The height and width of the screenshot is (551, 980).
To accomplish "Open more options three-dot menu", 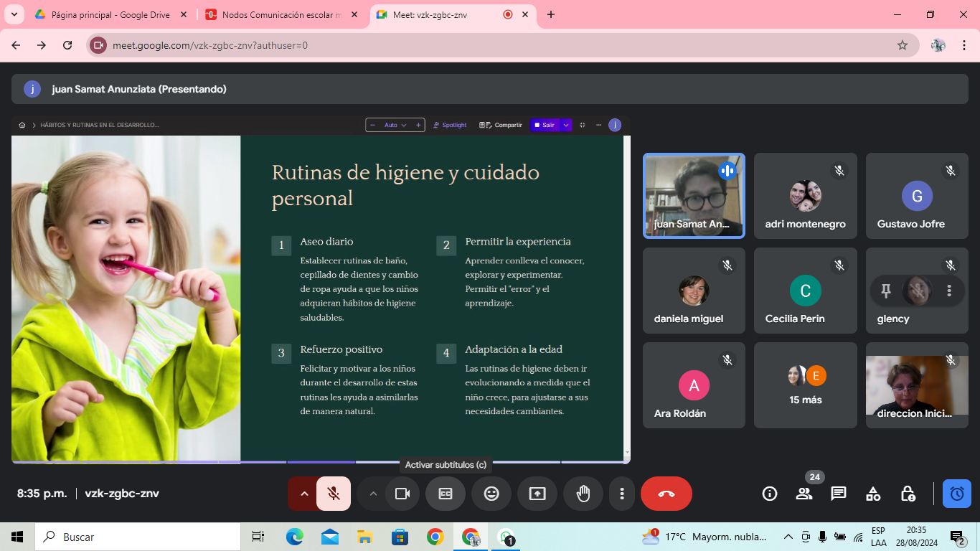I will click(622, 494).
